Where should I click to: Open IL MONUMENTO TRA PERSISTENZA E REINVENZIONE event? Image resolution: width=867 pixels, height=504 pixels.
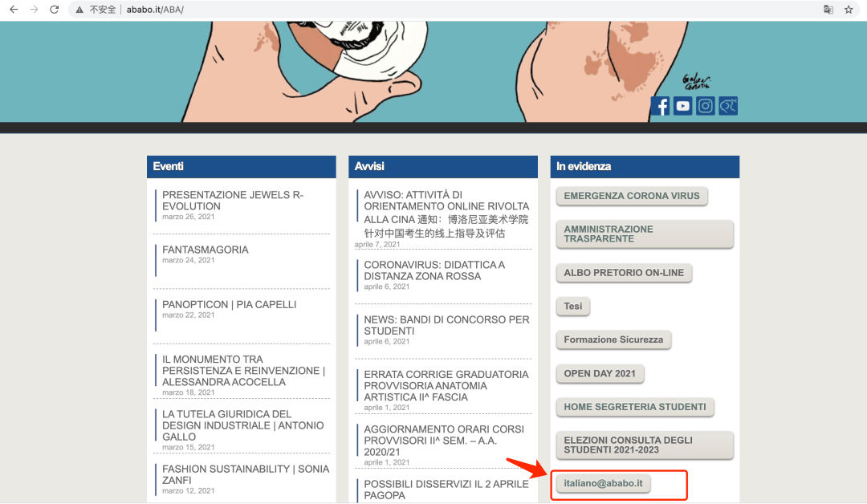(243, 370)
